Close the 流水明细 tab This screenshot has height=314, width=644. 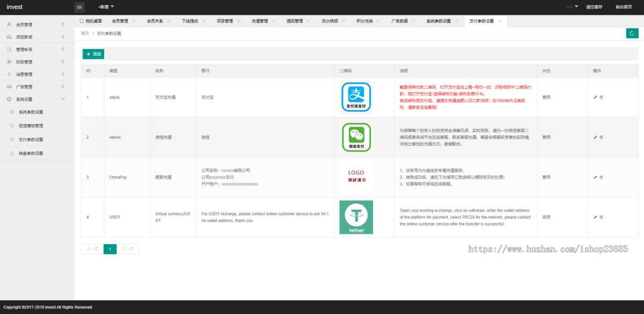344,21
